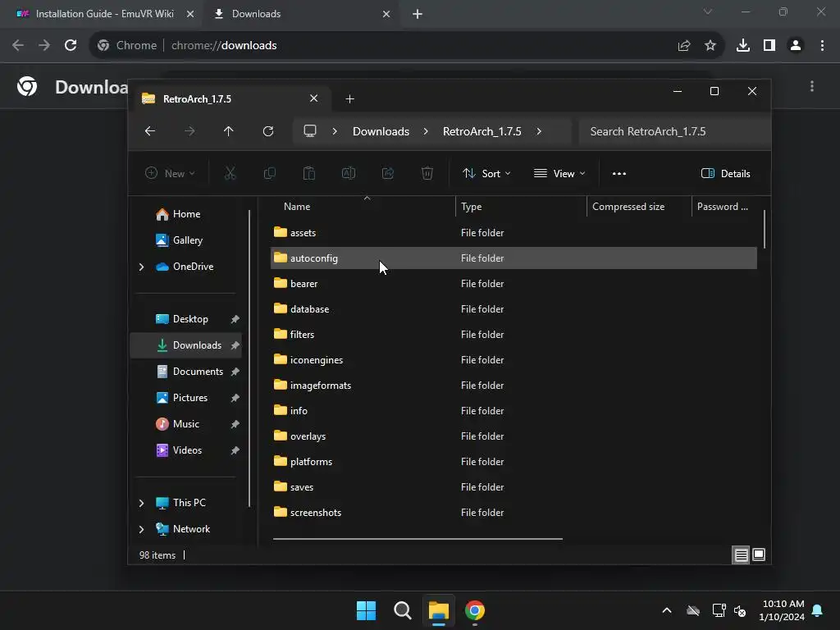
Task: Open Videos from the navigation pane
Action: tap(187, 450)
